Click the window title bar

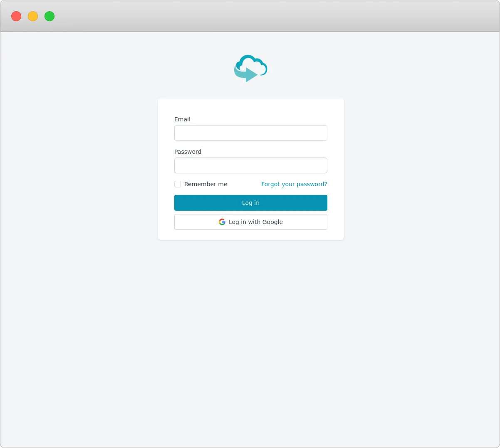click(x=250, y=17)
